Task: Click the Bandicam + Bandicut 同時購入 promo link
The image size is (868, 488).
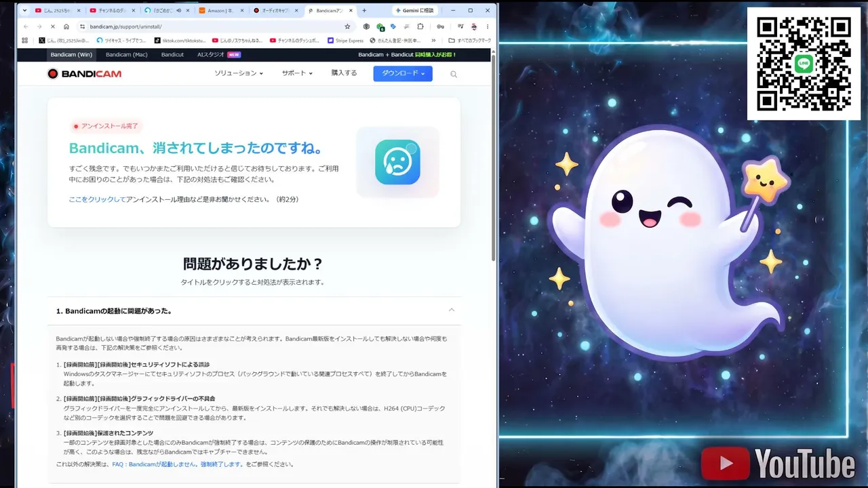Action: click(x=408, y=54)
